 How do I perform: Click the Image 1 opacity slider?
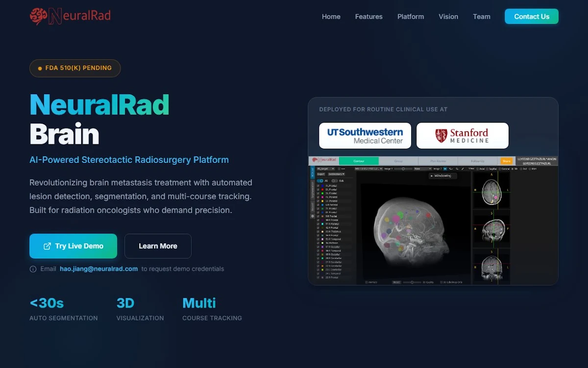(x=403, y=169)
